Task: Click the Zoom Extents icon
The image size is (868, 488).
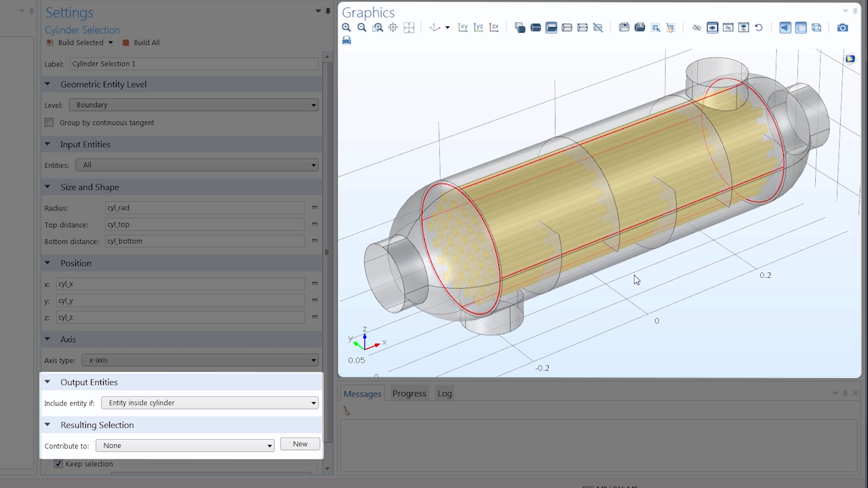Action: tap(409, 28)
